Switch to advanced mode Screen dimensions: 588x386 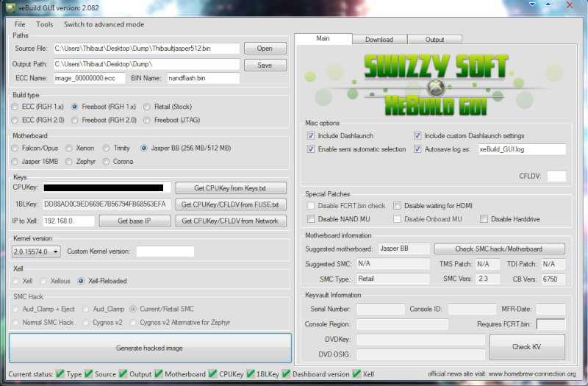[x=104, y=24]
